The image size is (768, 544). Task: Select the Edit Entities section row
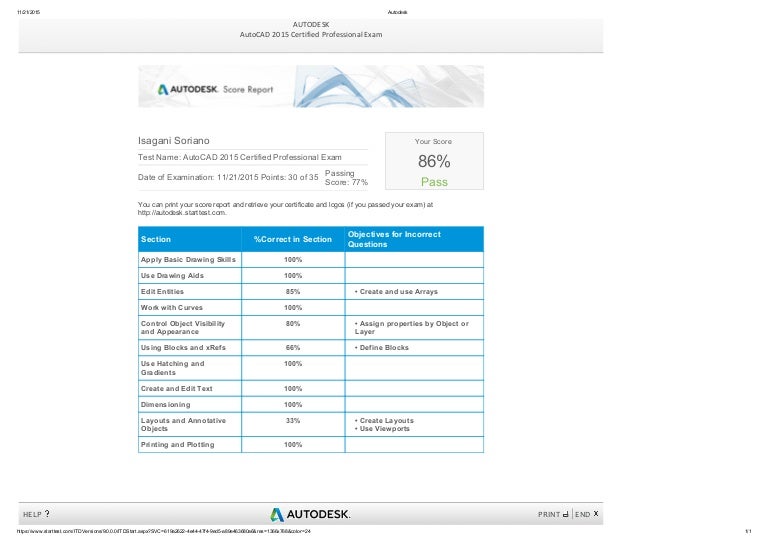[x=162, y=291]
